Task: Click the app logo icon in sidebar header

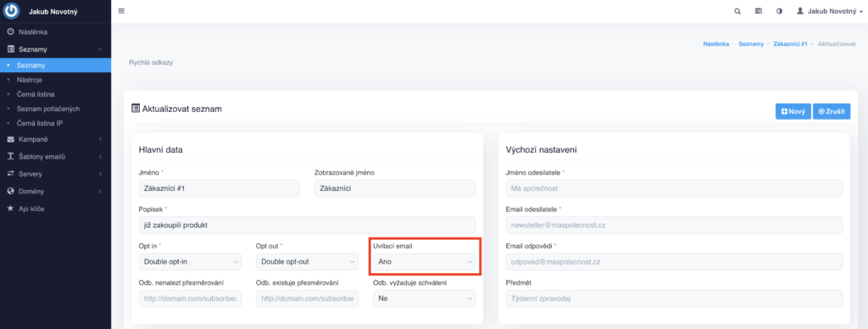Action: pyautogui.click(x=12, y=11)
